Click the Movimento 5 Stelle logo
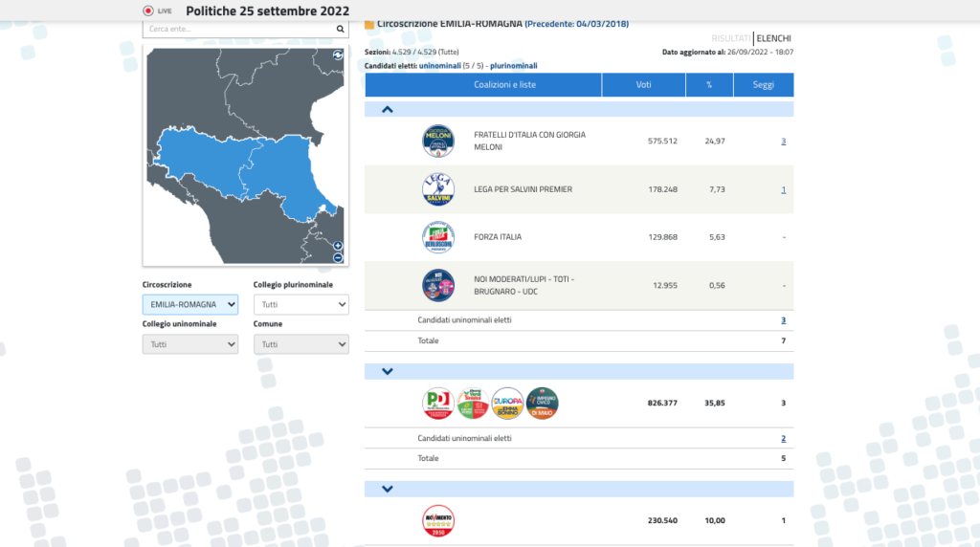 click(x=438, y=521)
